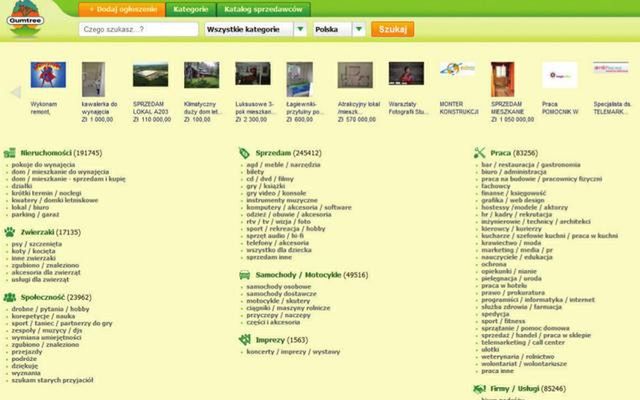Screen dimensions: 640x400
Task: Open the SPRZEDAM MIESZKANIE ad thumbnail
Action: (502, 79)
